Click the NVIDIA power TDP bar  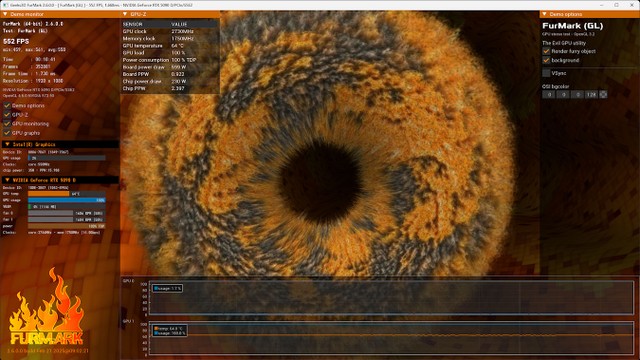[67, 226]
